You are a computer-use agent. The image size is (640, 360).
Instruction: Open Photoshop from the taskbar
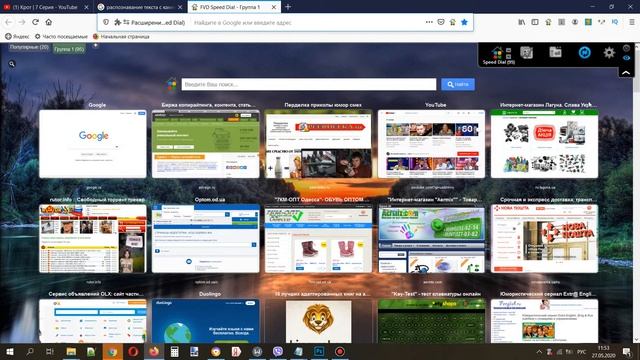(x=319, y=351)
